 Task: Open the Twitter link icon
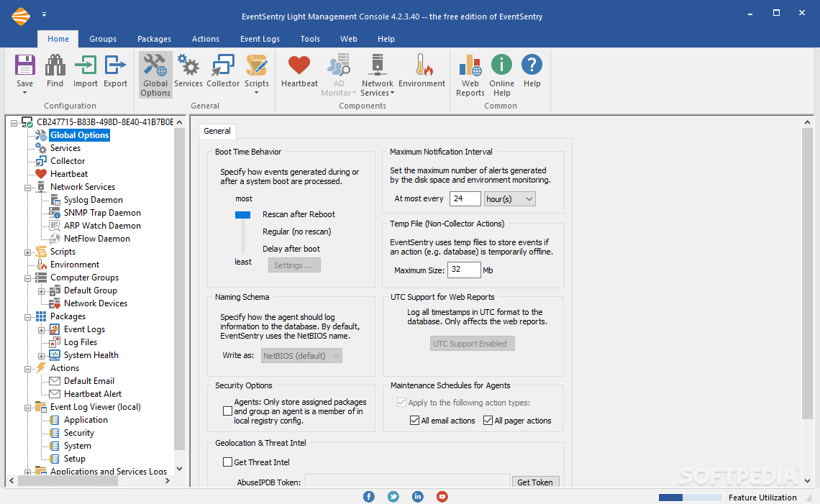(x=393, y=497)
